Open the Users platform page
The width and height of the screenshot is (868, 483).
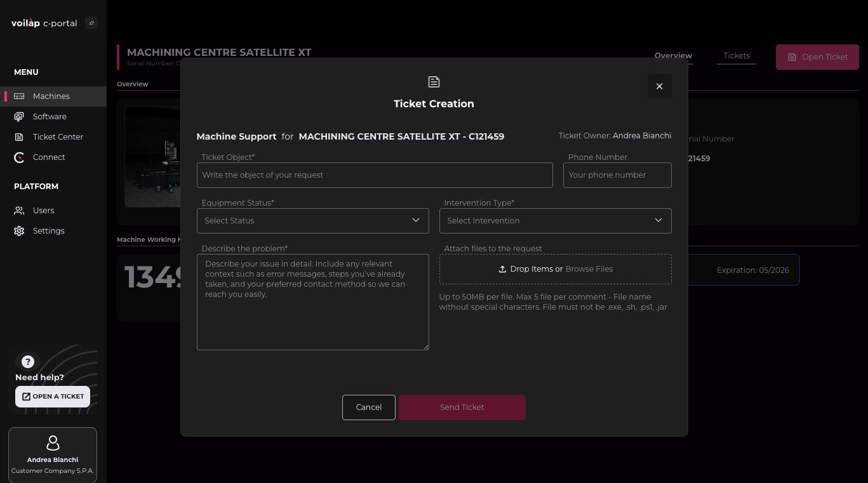53,211
